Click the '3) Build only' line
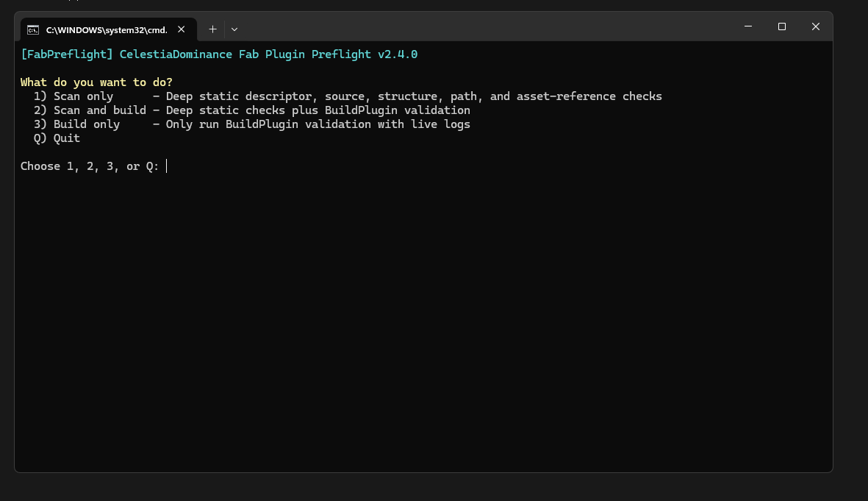This screenshot has height=501, width=868. click(252, 124)
